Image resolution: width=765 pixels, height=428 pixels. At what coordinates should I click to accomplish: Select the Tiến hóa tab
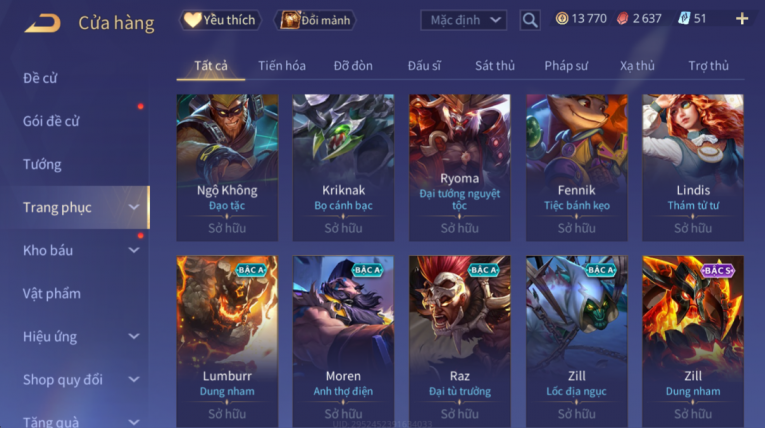[282, 65]
